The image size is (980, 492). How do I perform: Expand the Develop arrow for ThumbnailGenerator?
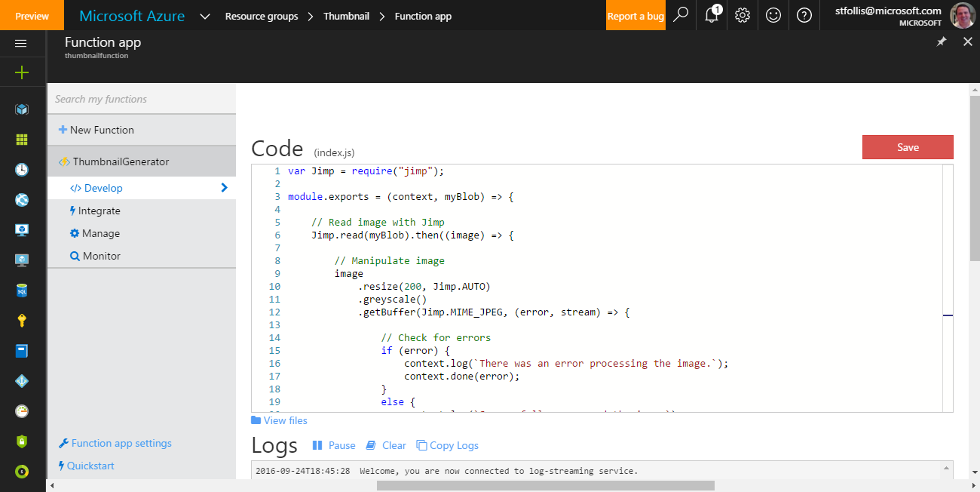223,187
